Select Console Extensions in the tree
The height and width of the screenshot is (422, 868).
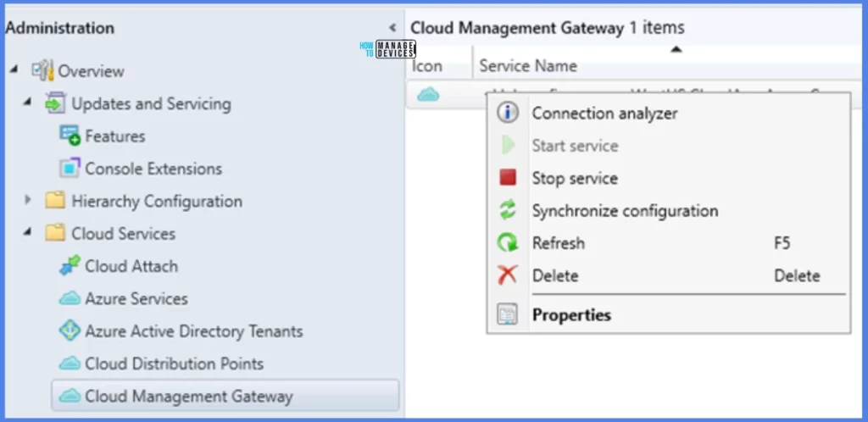(x=153, y=169)
